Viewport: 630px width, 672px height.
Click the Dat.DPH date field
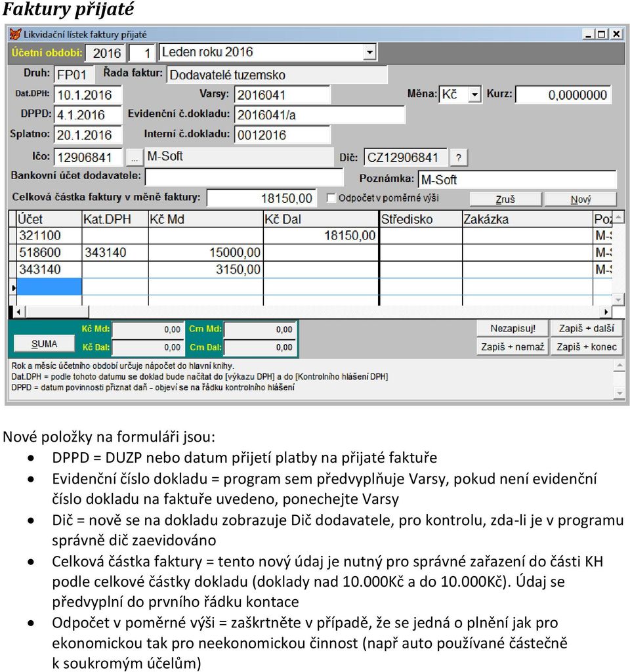[87, 94]
